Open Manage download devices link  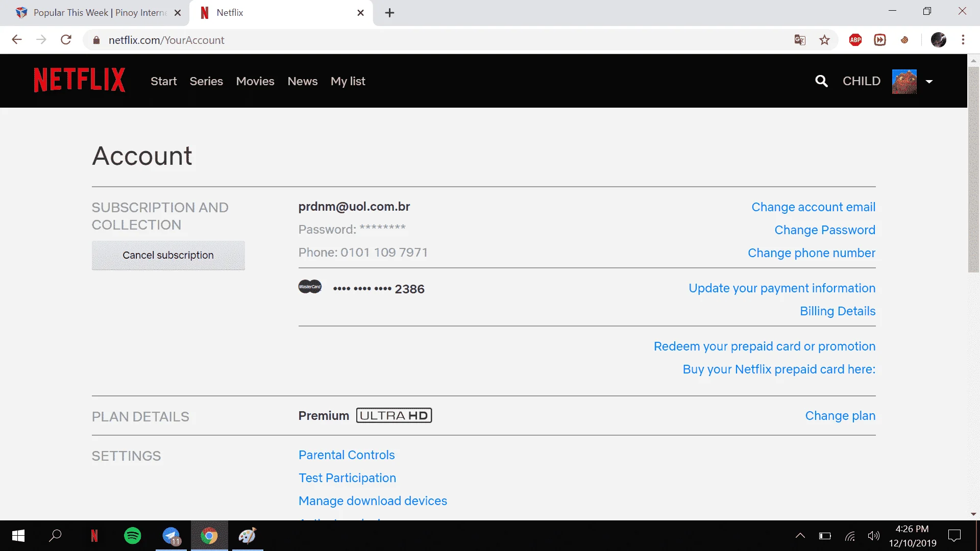point(373,501)
